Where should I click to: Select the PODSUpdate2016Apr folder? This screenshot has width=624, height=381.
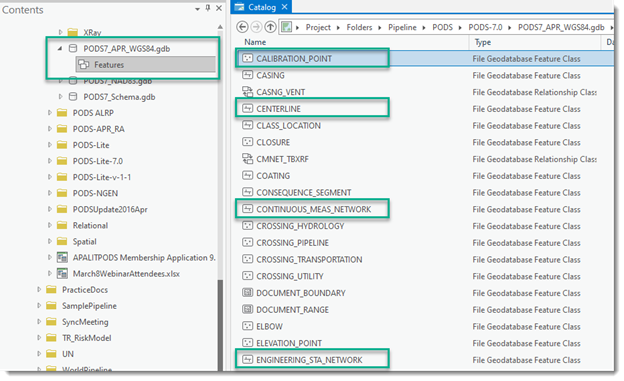click(110, 209)
